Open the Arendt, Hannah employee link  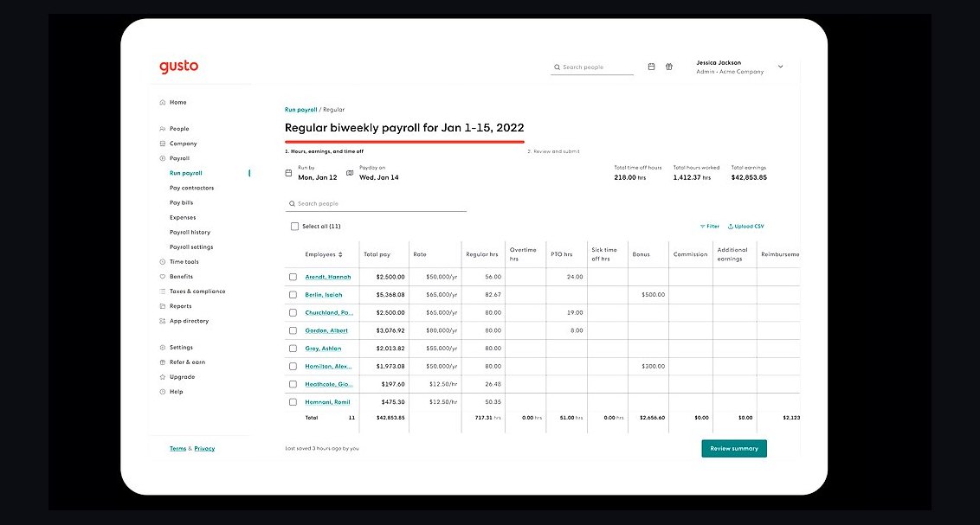pyautogui.click(x=327, y=277)
